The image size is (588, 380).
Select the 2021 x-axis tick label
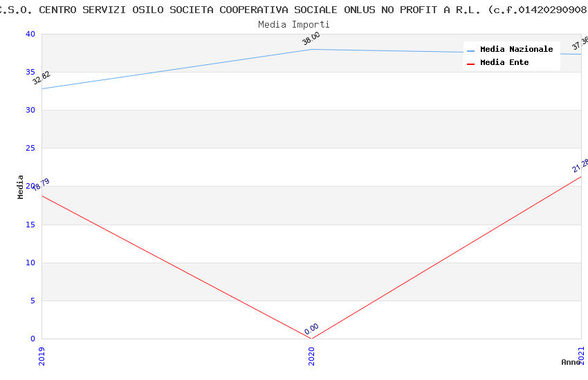pyautogui.click(x=581, y=356)
